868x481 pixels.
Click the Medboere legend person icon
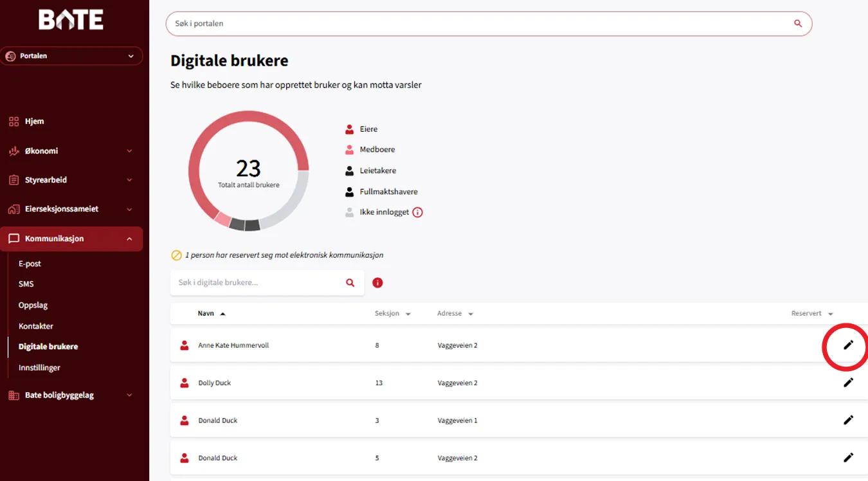(x=349, y=150)
